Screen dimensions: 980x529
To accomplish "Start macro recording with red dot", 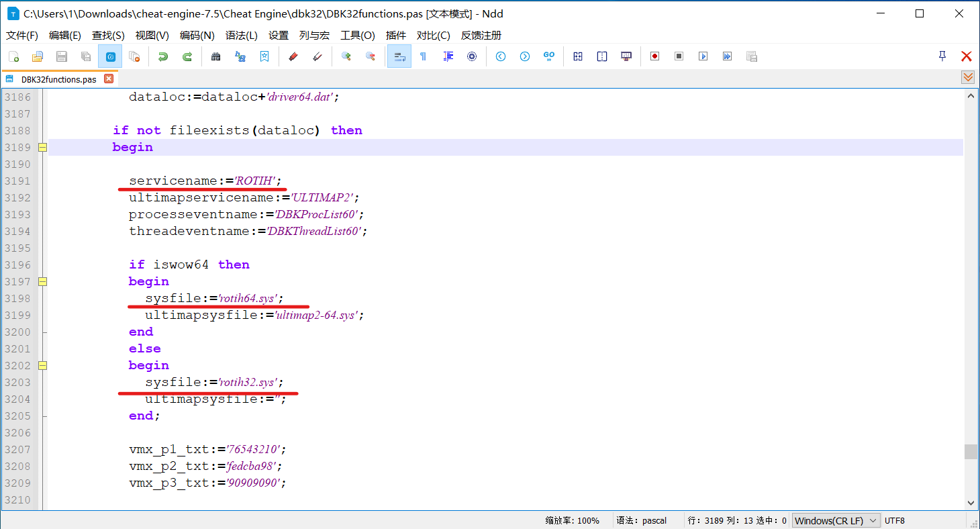I will (654, 56).
